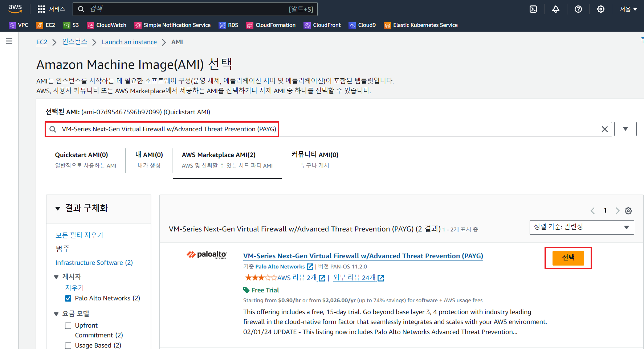Viewport: 644px width, 349px height.
Task: Open the help question mark icon
Action: [578, 9]
